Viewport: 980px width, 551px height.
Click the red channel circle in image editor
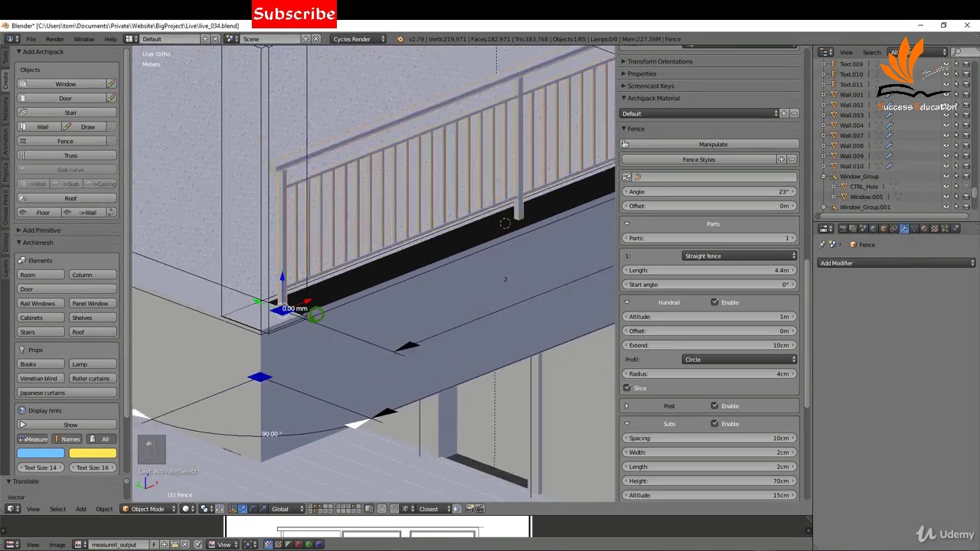pyautogui.click(x=299, y=544)
